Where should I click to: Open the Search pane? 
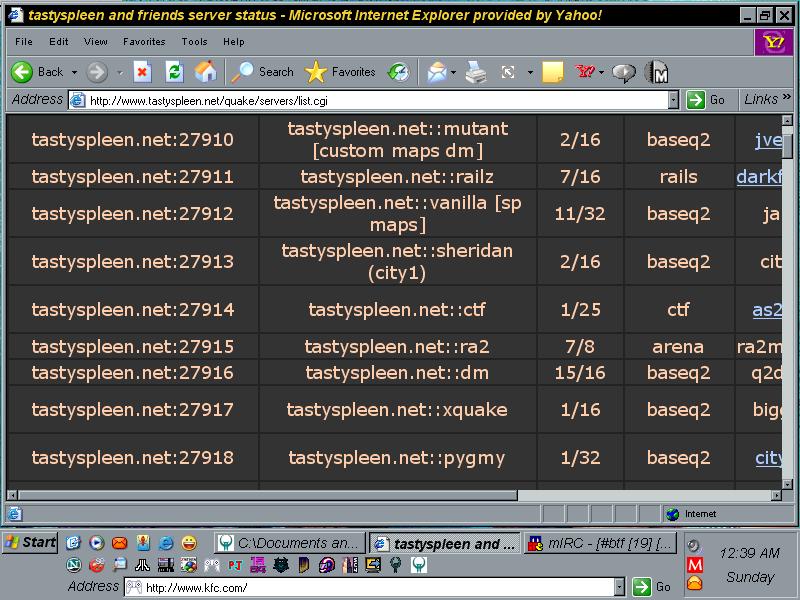[262, 72]
